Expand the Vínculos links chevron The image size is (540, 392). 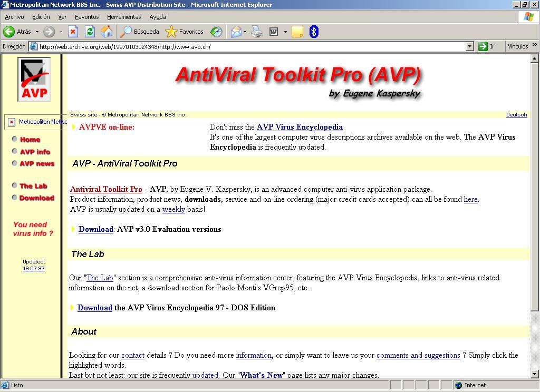click(x=535, y=45)
